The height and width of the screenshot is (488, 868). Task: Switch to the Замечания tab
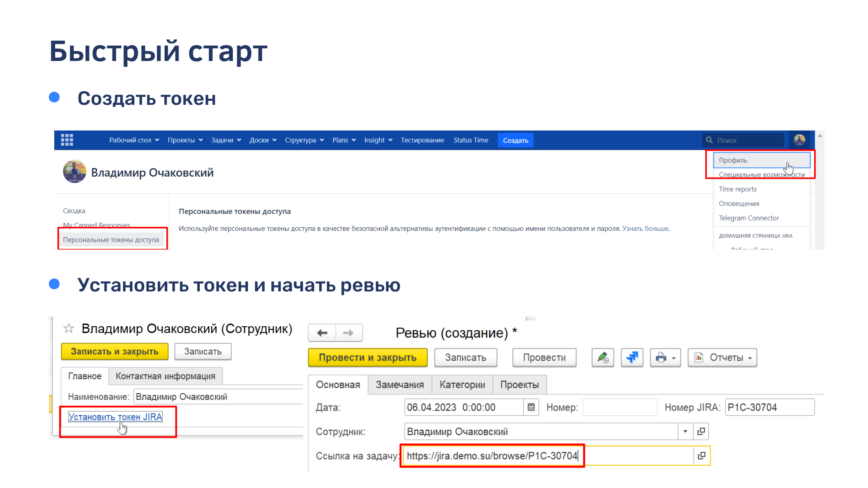coord(400,385)
